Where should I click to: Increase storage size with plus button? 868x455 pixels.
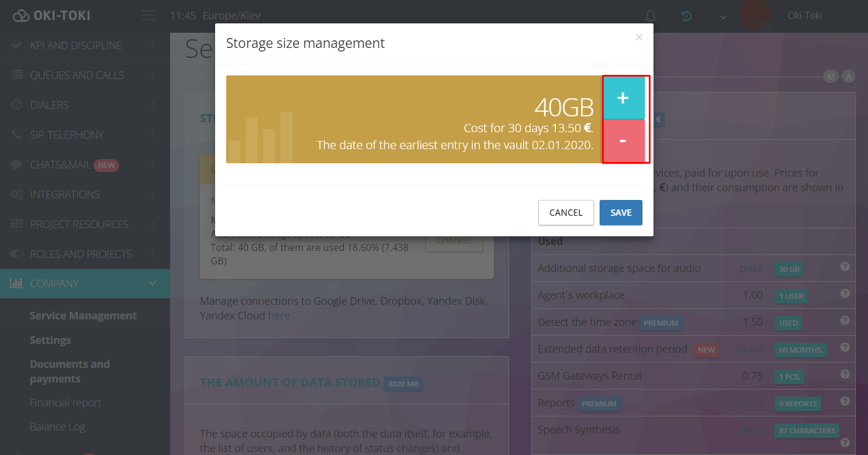pyautogui.click(x=623, y=98)
